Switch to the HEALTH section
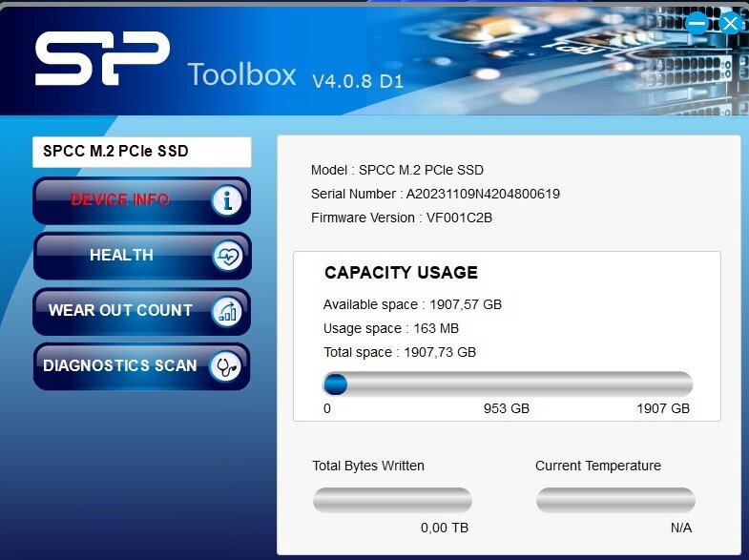Viewport: 749px width, 560px height. [142, 257]
